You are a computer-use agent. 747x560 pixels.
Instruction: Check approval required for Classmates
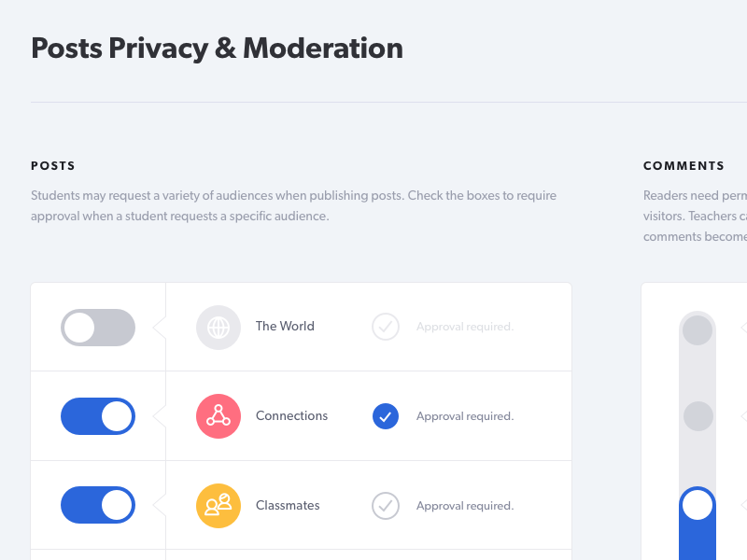[x=386, y=506]
